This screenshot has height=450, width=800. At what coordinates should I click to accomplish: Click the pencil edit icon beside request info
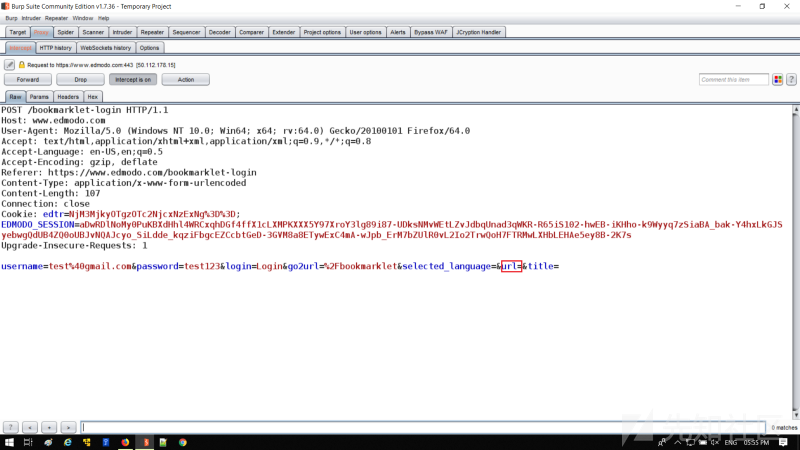pos(9,65)
